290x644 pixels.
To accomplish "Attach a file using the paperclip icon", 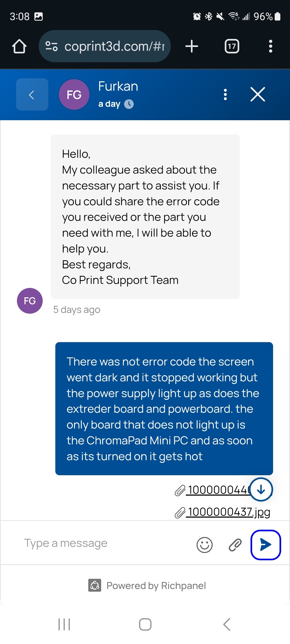I will [x=235, y=545].
